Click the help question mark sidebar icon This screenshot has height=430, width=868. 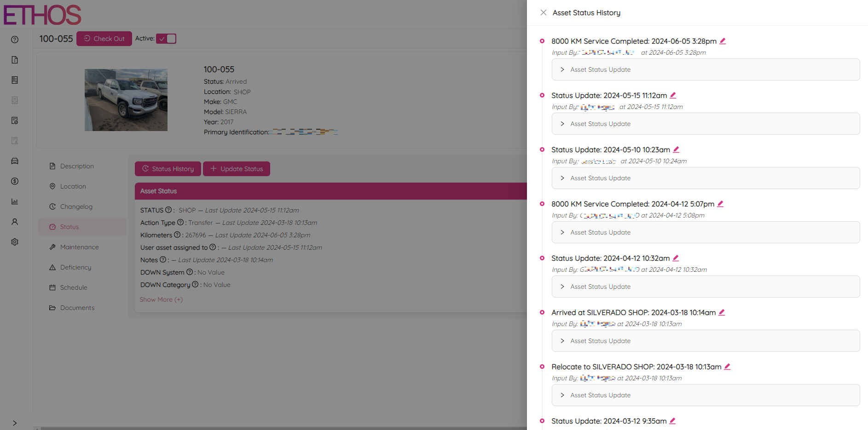tap(15, 40)
